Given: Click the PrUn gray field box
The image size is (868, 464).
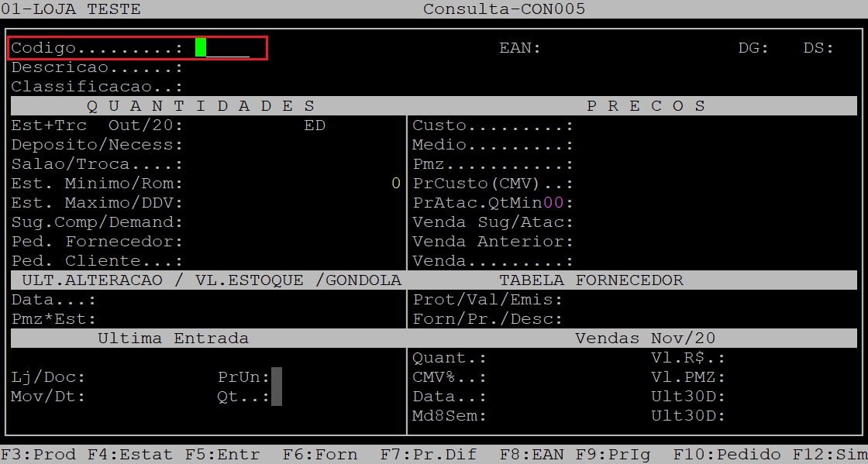Looking at the screenshot, I should coord(277,377).
